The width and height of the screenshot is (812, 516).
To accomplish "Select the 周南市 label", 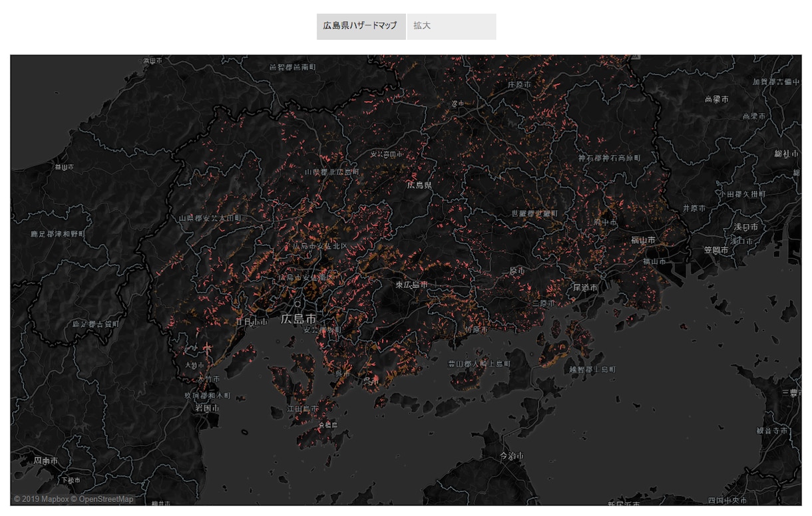I will coord(46,461).
